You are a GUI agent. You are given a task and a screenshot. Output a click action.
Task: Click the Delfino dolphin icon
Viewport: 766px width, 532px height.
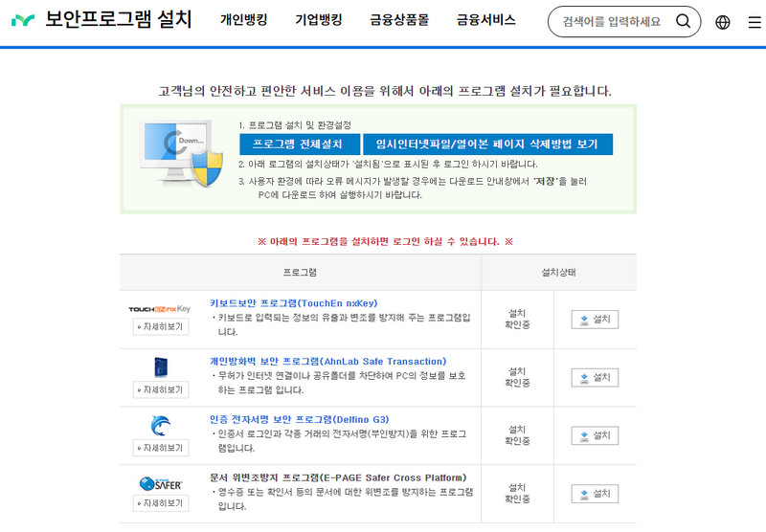[161, 425]
